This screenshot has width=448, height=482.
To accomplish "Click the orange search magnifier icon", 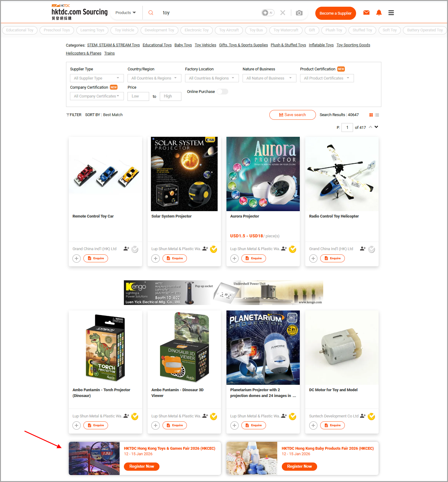I will 151,13.
